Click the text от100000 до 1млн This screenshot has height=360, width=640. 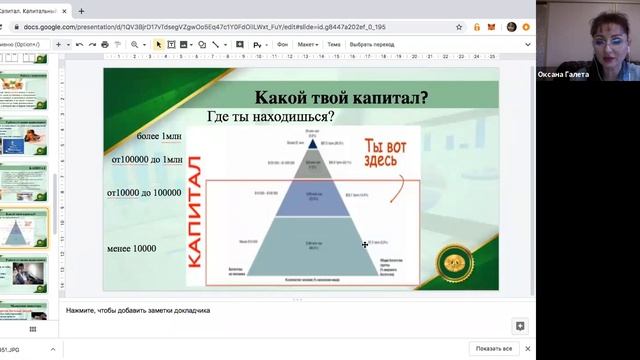[x=147, y=160]
